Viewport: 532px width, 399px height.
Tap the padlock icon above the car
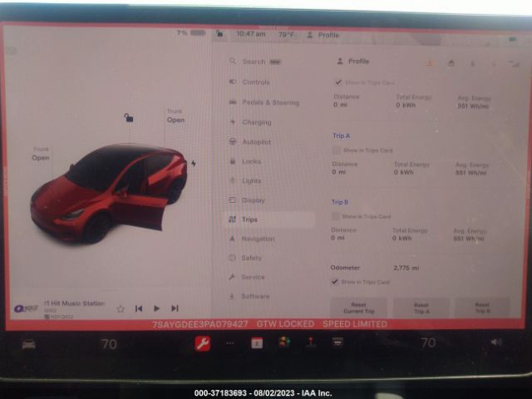click(x=129, y=118)
